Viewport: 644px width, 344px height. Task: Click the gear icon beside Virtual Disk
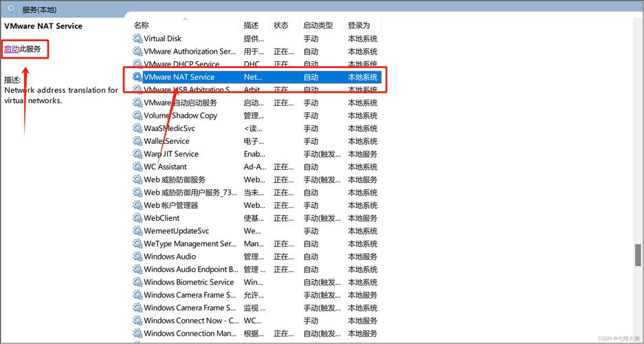137,39
